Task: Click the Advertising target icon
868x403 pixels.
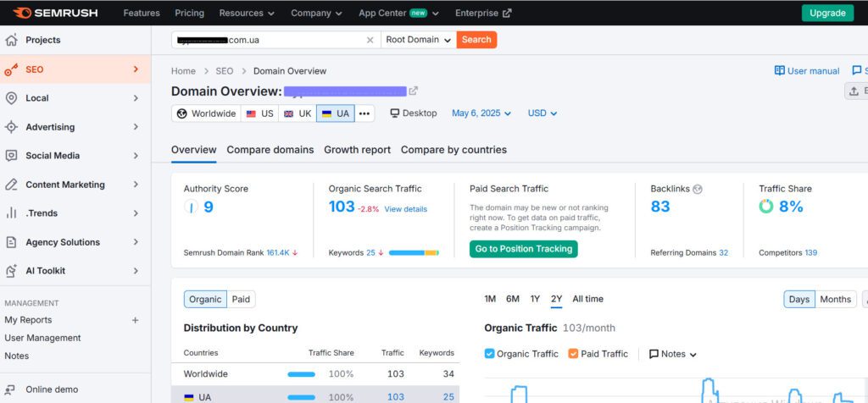Action: [11, 127]
